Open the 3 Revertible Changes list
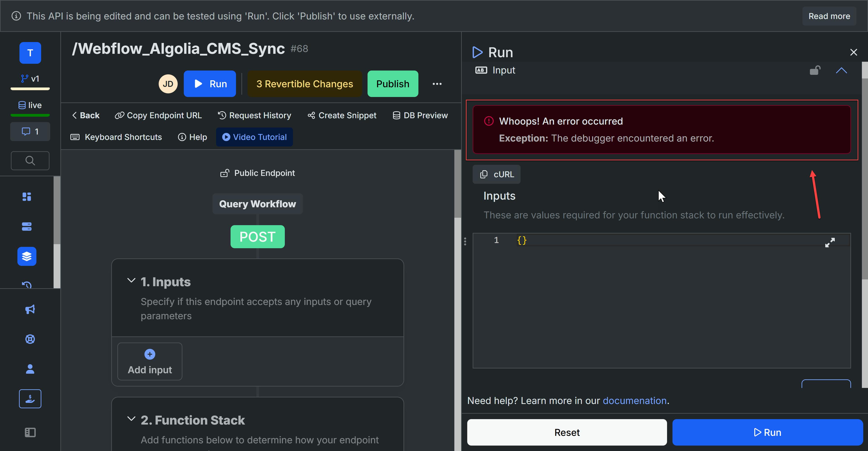The image size is (868, 451). click(x=305, y=84)
